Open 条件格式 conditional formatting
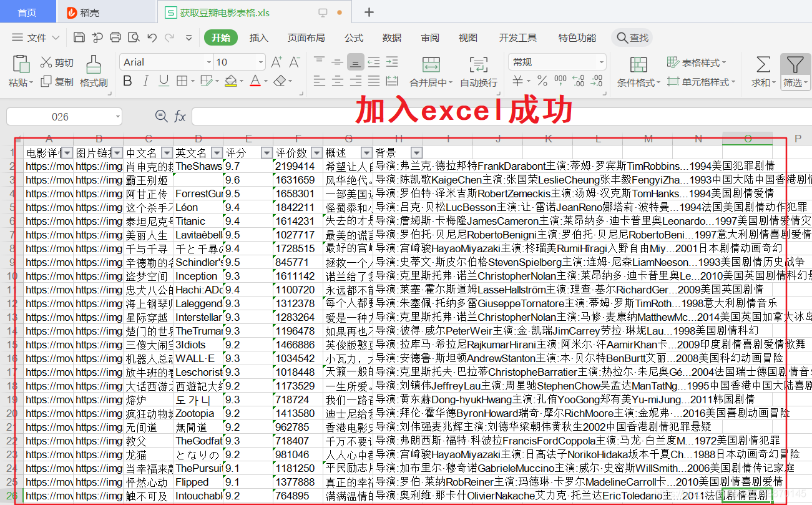The image size is (812, 505). pos(638,71)
